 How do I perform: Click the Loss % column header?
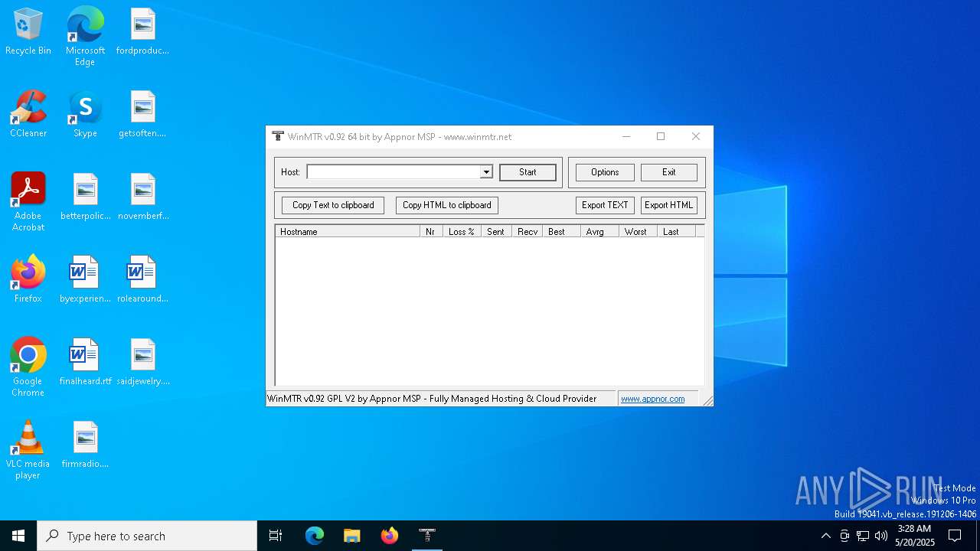[462, 231]
